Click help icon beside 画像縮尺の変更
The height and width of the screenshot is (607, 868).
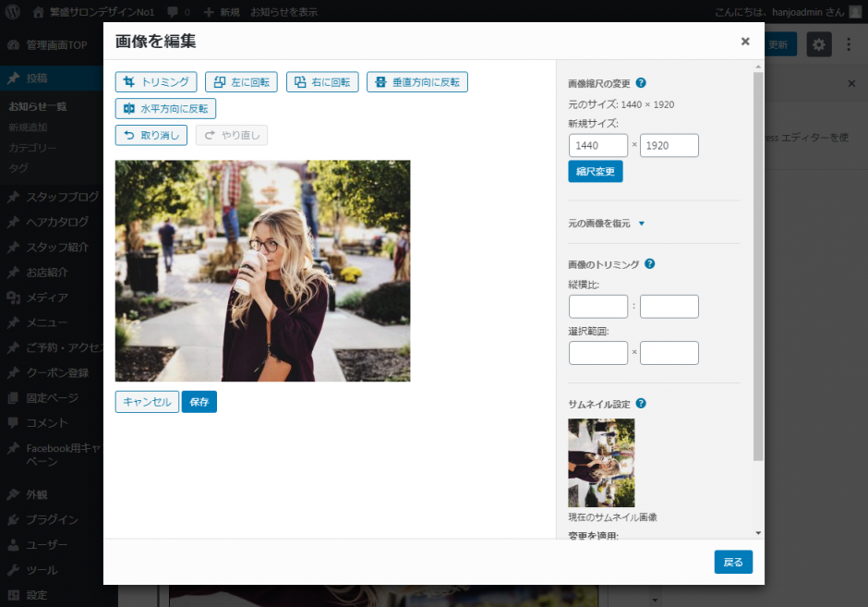tap(641, 83)
